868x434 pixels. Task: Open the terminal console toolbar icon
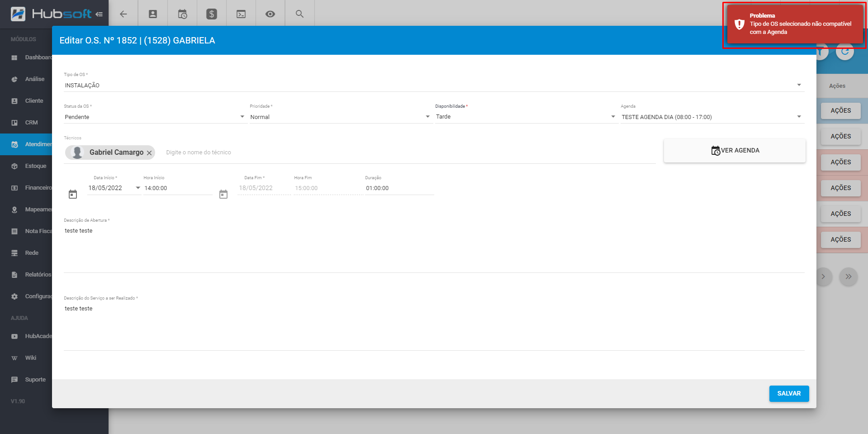(x=241, y=14)
